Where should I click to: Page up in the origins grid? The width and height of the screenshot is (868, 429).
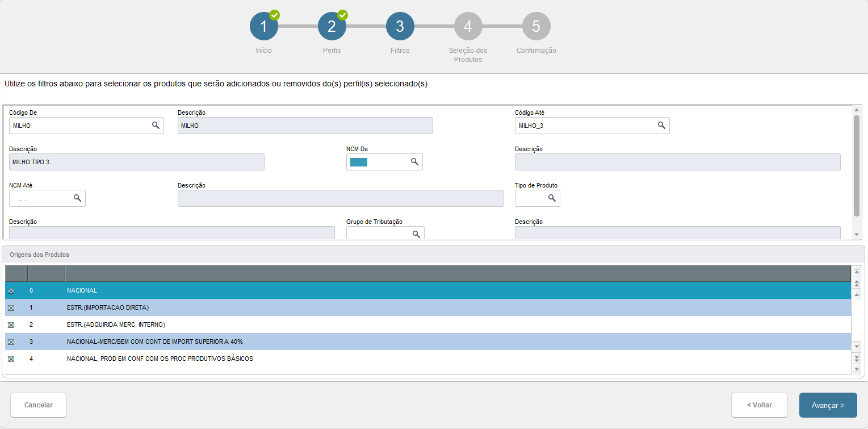857,282
